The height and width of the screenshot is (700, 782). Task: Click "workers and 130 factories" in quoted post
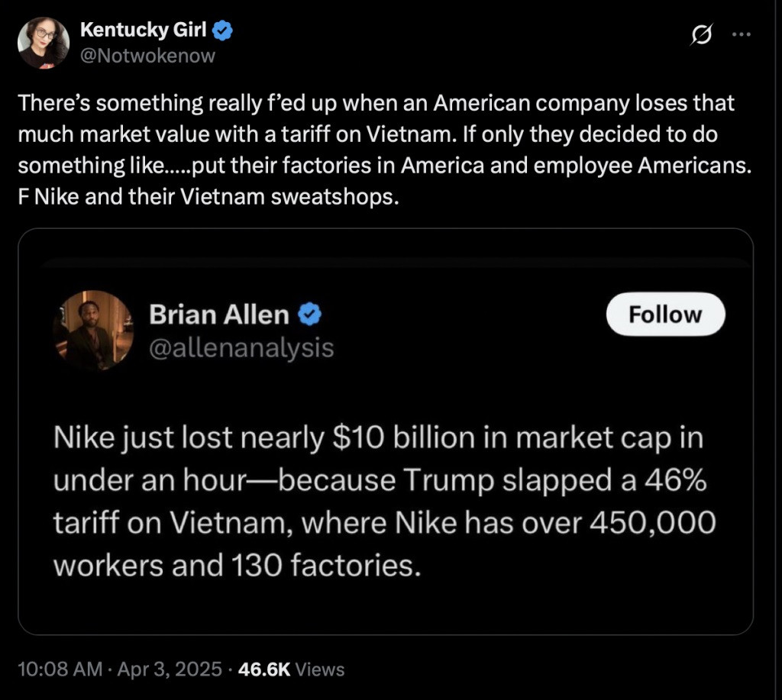coord(237,566)
